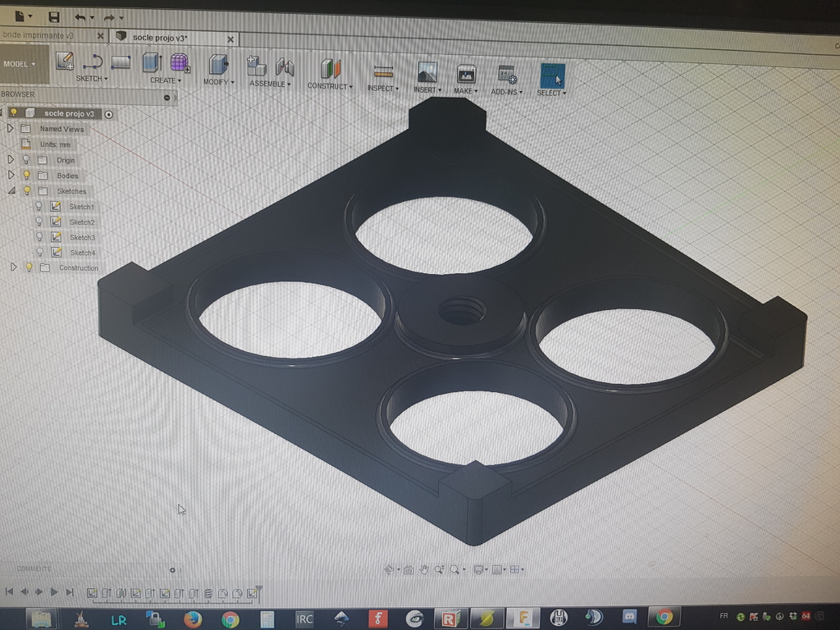Select the Offset Plane construct tool
840x630 pixels.
330,69
